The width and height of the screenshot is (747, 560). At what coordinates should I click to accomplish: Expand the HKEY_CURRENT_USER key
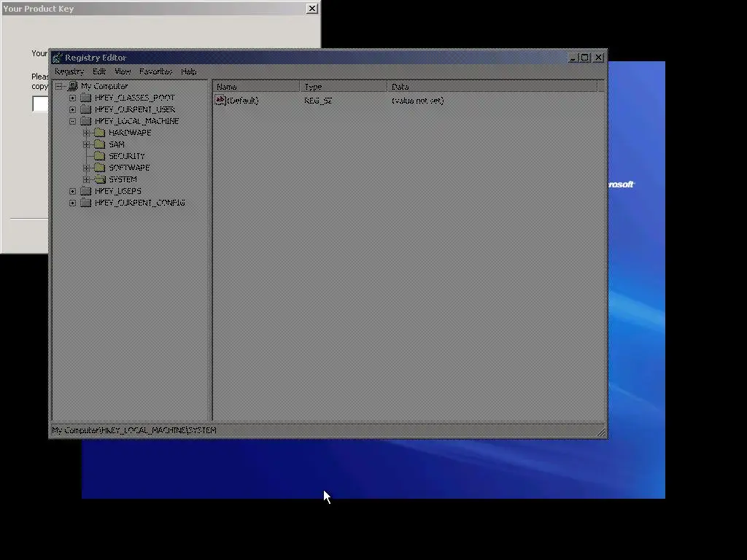click(x=72, y=109)
